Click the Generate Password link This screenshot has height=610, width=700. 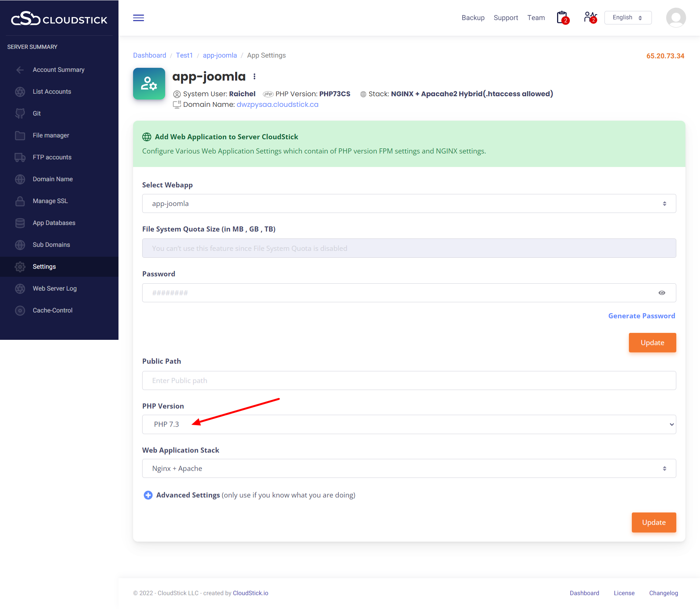tap(641, 316)
